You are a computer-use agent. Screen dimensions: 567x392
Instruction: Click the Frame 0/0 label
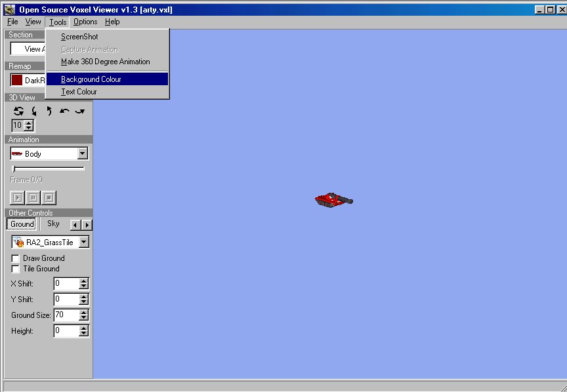[x=26, y=180]
